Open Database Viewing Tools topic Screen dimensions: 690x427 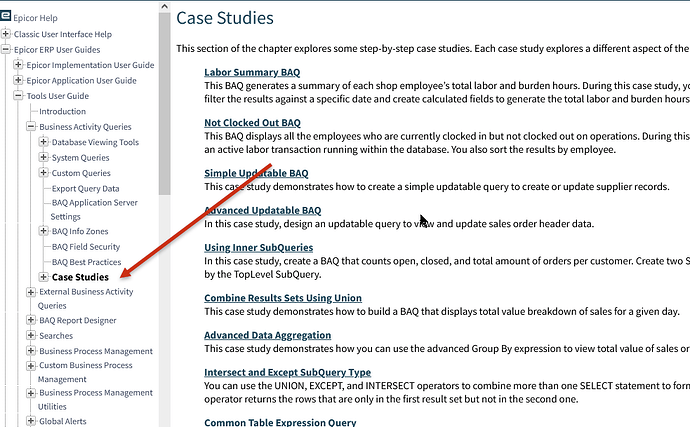pyautogui.click(x=95, y=142)
